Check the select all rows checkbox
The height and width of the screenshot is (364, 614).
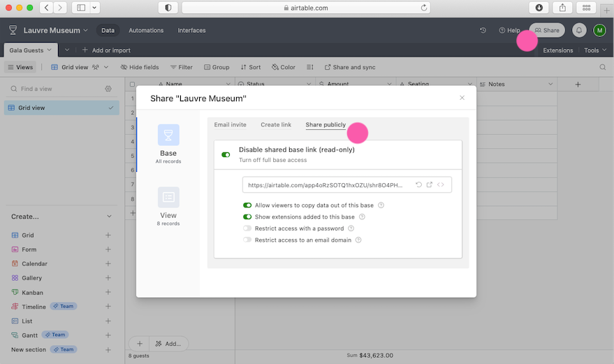pos(132,85)
